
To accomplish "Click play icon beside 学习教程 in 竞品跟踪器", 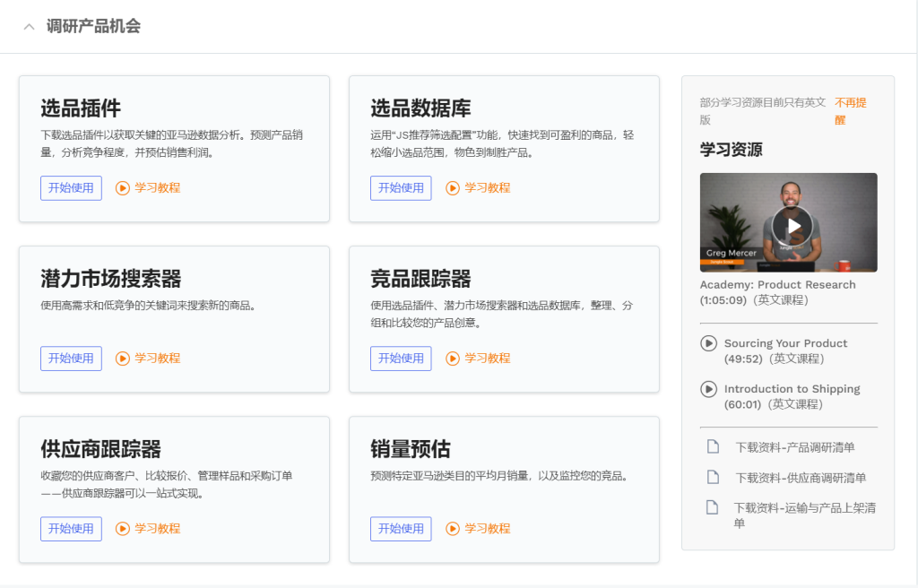I will [453, 359].
